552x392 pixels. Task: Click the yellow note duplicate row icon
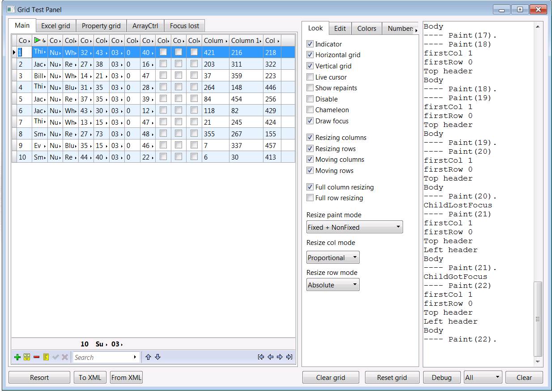(x=46, y=357)
